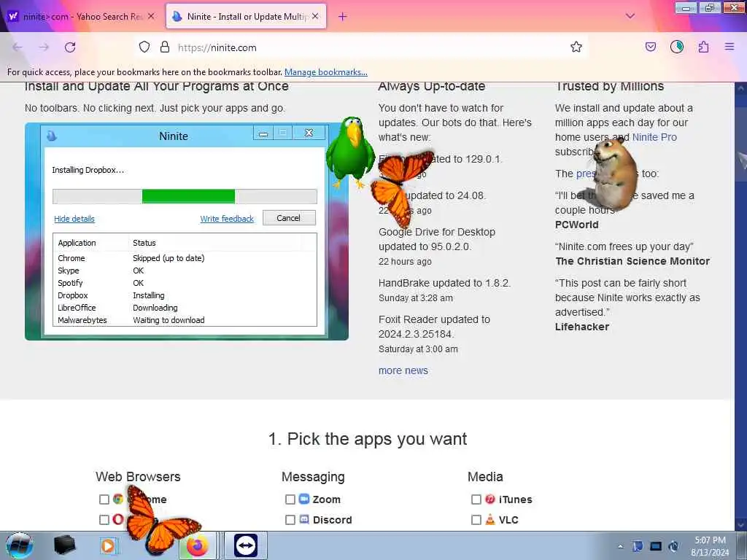Check the Discord checkbox

(290, 519)
